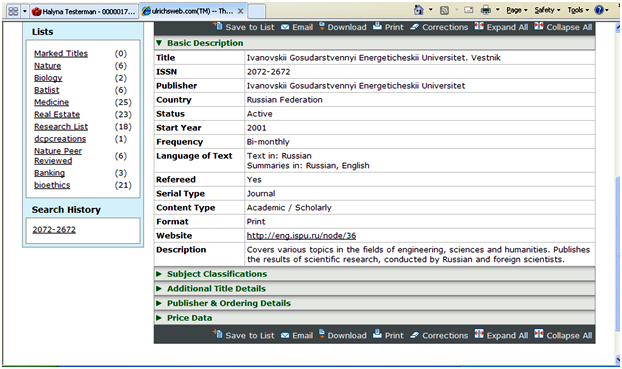
Task: Click Save to List icon in bottom toolbar
Action: coord(218,334)
